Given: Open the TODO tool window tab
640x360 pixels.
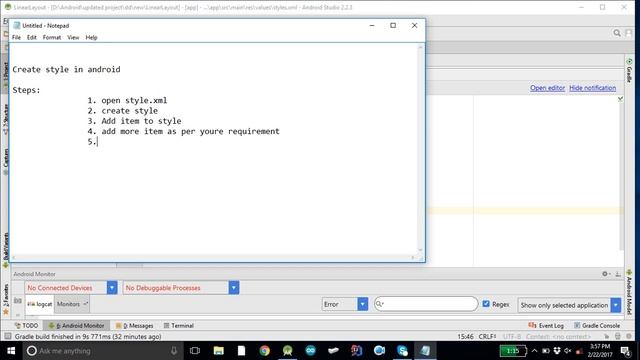Looking at the screenshot, I should 26,325.
